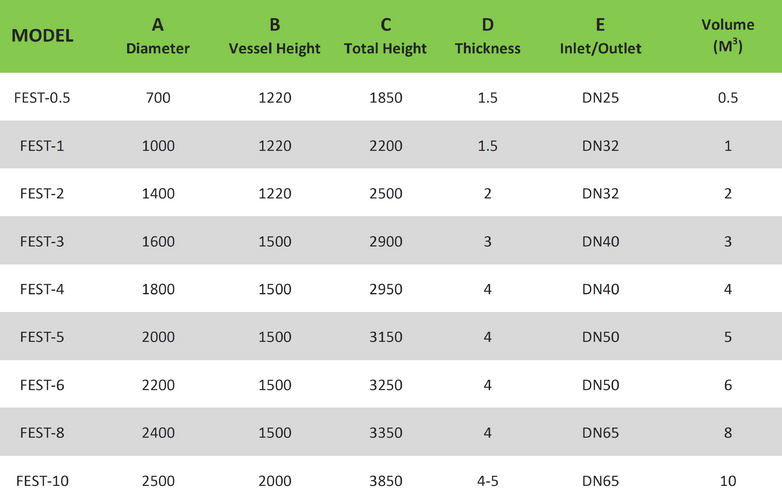782x496 pixels.
Task: Select the 700 diameter value
Action: click(x=158, y=98)
